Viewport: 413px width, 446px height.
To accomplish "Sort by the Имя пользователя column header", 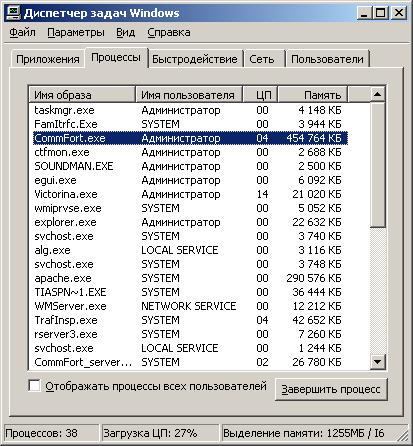I will tap(189, 95).
